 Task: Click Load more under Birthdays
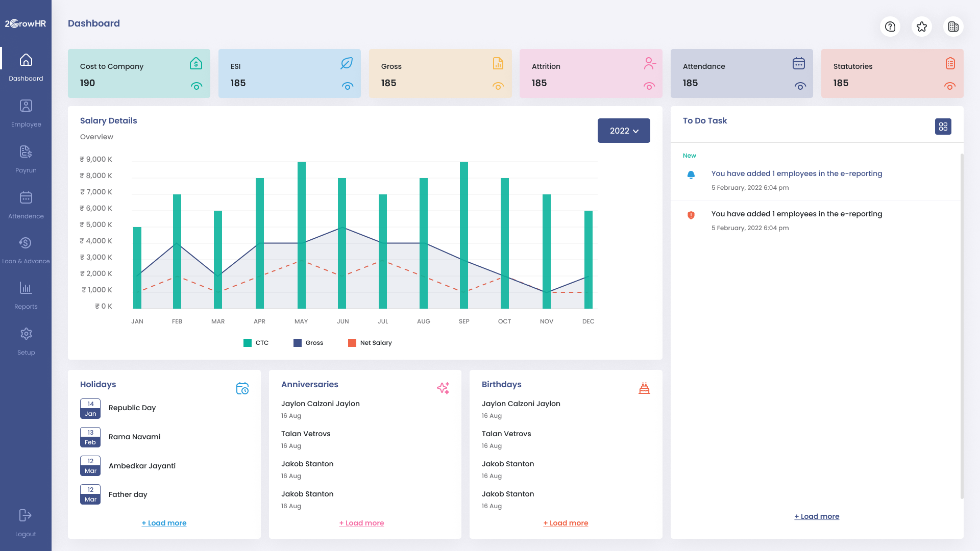566,522
